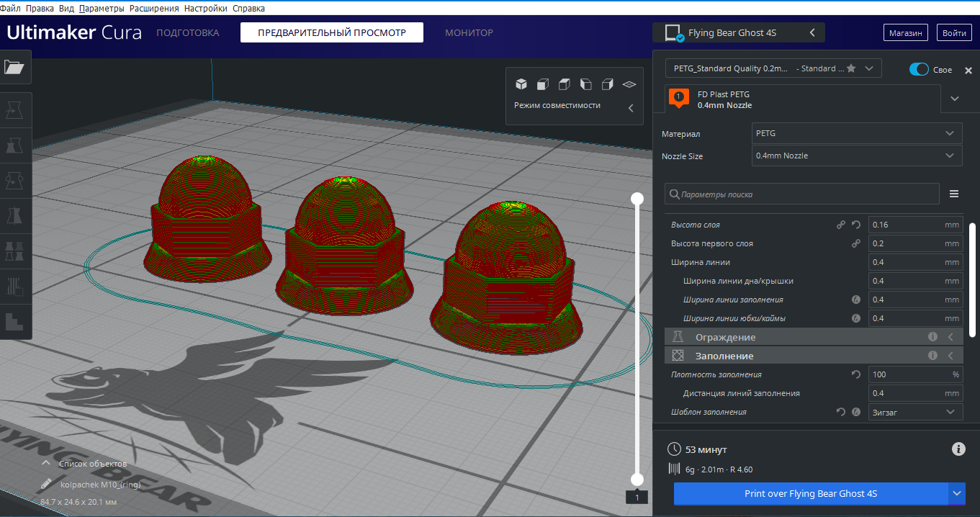Click the layer slider top handle
980x517 pixels.
pyautogui.click(x=637, y=199)
